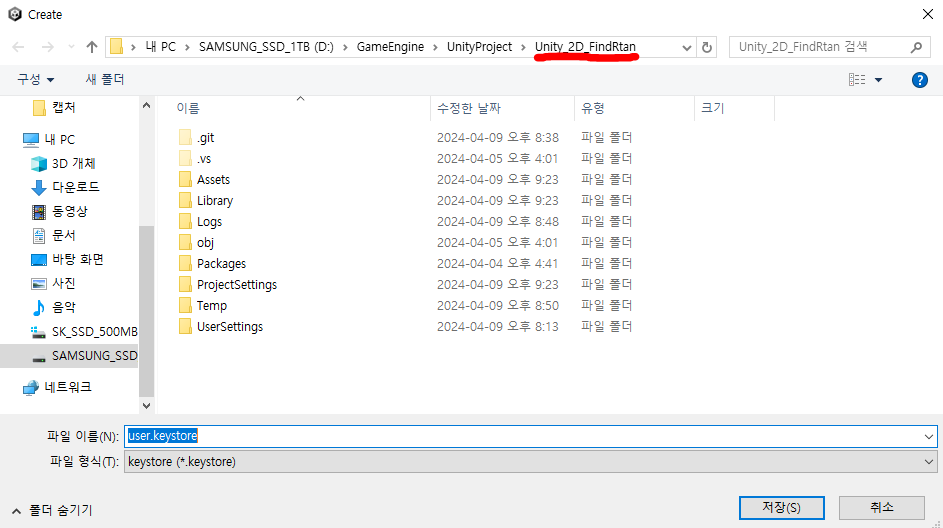This screenshot has height=528, width=943.
Task: Collapse folders with 폴더 숨기기
Action: pyautogui.click(x=52, y=511)
